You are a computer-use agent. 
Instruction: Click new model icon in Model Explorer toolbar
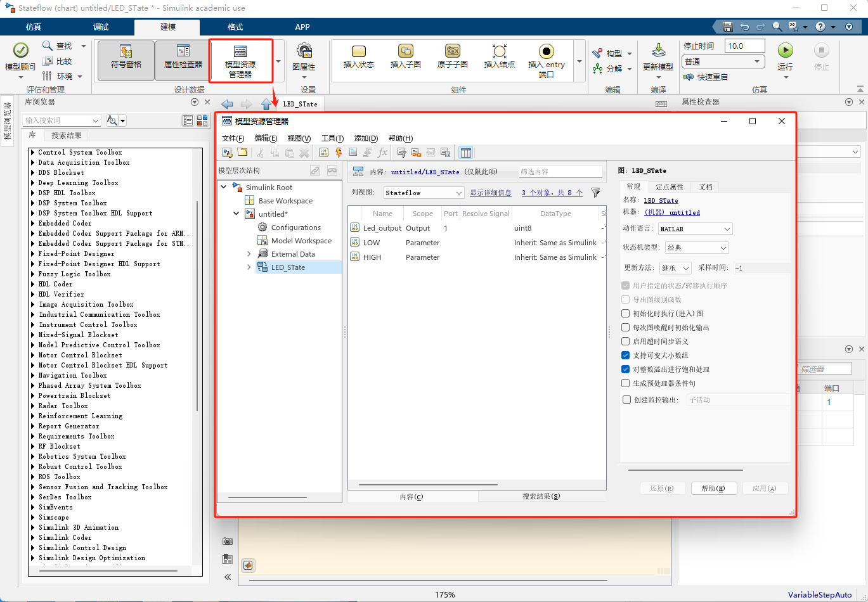coord(228,152)
